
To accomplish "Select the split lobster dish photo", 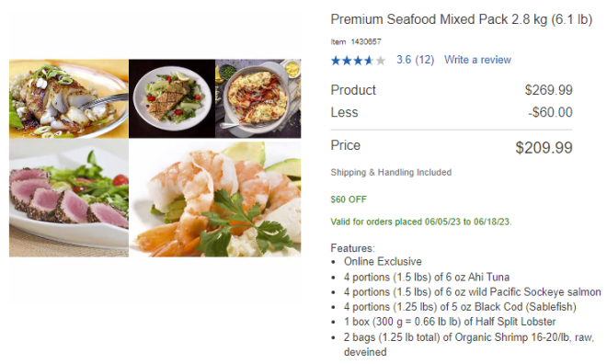I will coord(258,98).
